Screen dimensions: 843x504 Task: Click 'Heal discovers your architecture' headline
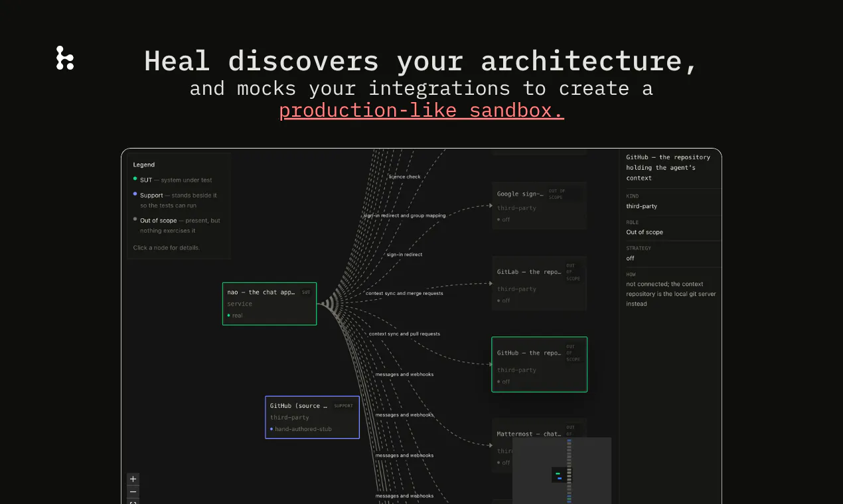click(x=421, y=61)
